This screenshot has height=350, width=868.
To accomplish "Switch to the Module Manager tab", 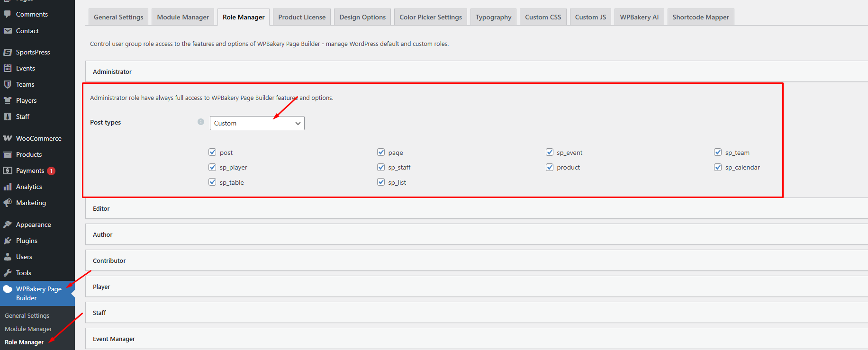I will 183,17.
